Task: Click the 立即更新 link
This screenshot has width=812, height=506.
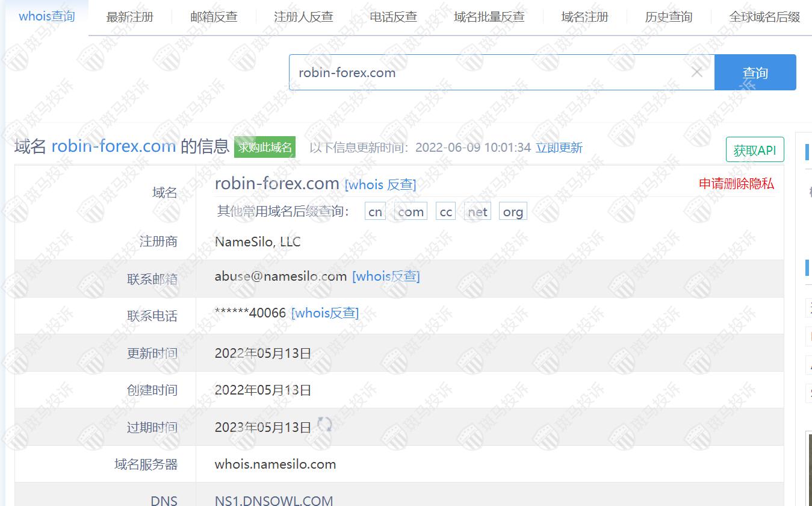Action: (x=559, y=148)
